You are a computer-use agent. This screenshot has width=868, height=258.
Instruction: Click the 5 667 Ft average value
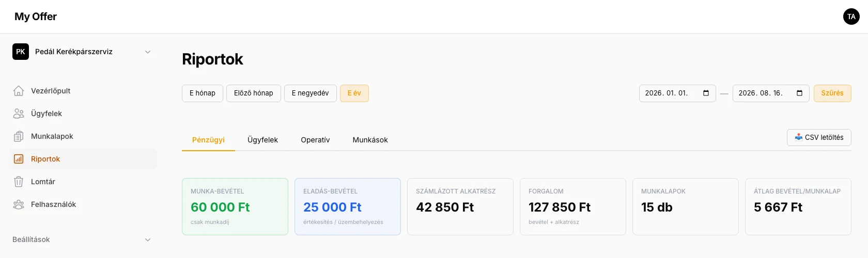click(778, 207)
